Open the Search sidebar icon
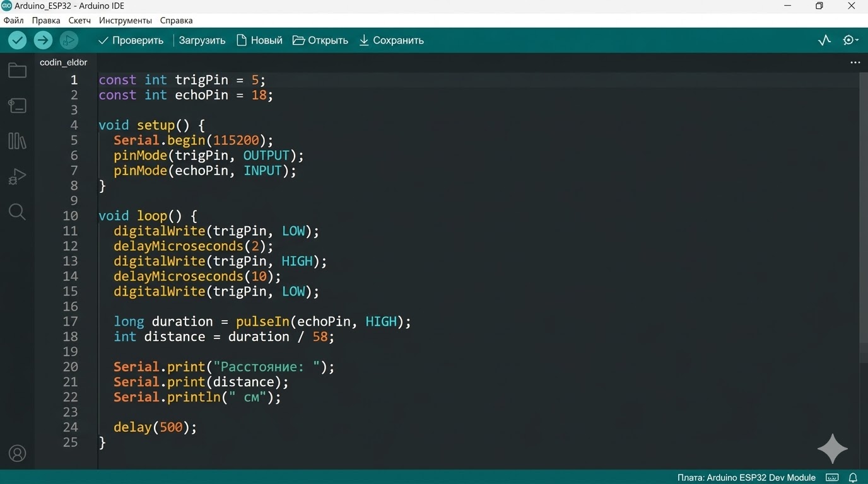868x484 pixels. (x=17, y=211)
